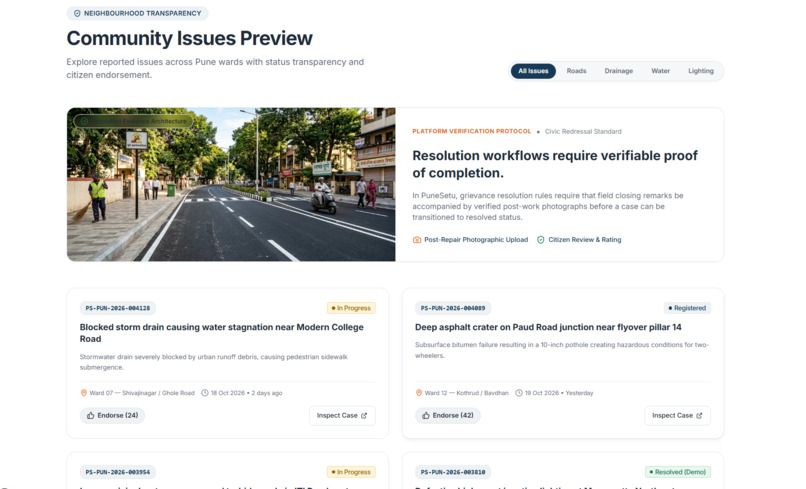Click the date 18 Oct 2026 • 2 days ago
This screenshot has width=806, height=489.
point(247,393)
